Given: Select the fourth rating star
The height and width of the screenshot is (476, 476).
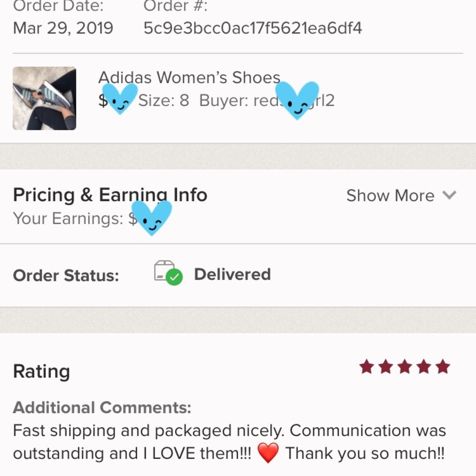Looking at the screenshot, I should (x=424, y=367).
